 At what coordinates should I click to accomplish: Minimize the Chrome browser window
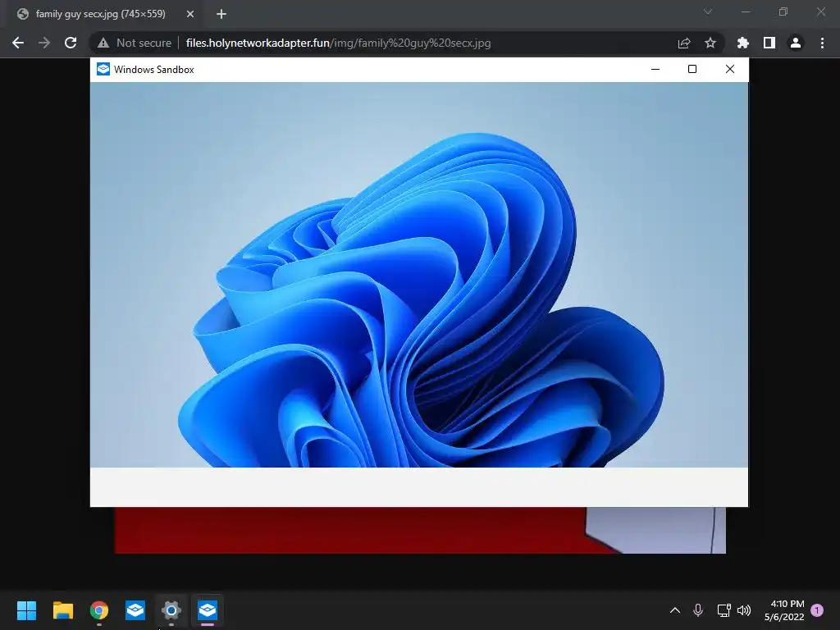[x=745, y=11]
